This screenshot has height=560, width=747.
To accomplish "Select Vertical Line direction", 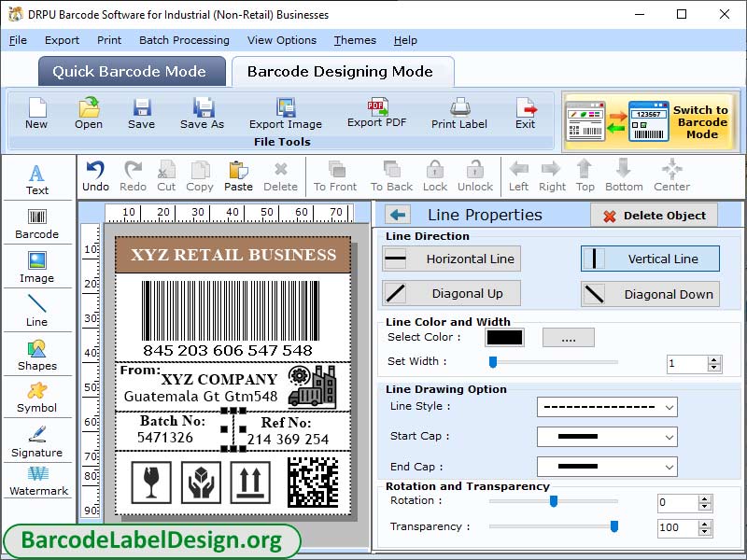I will click(x=650, y=259).
